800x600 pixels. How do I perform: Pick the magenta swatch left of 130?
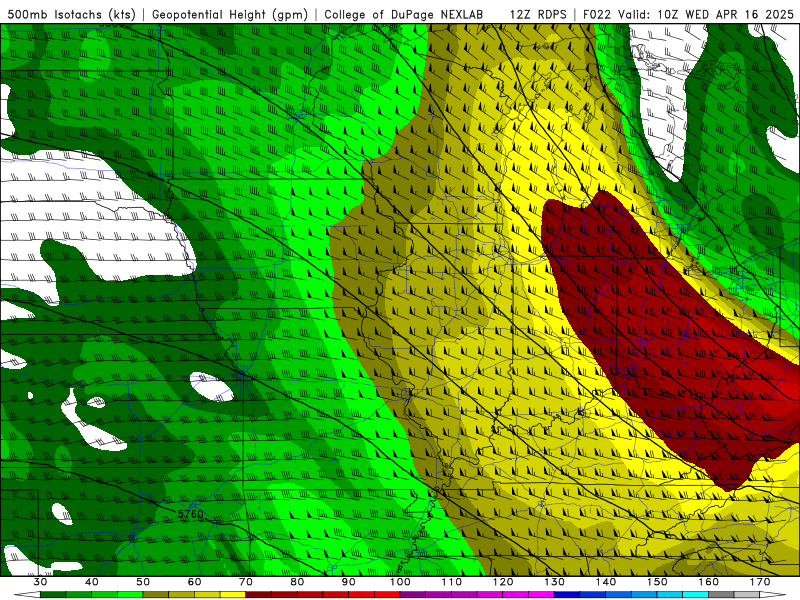point(541,594)
